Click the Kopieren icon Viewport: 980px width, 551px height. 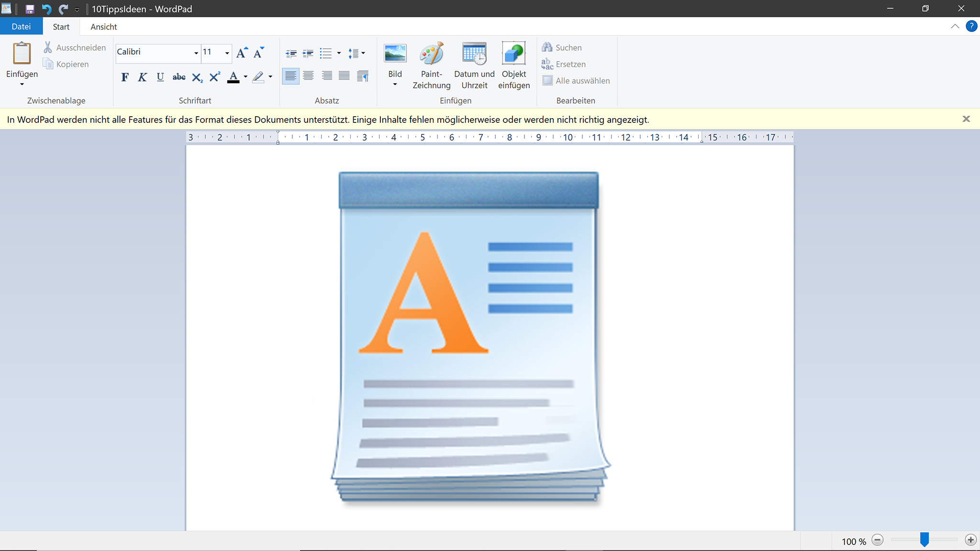coord(48,64)
